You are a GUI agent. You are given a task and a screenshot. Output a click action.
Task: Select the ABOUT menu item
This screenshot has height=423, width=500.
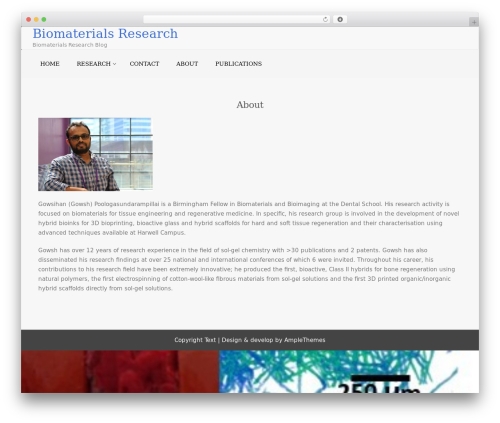point(187,64)
